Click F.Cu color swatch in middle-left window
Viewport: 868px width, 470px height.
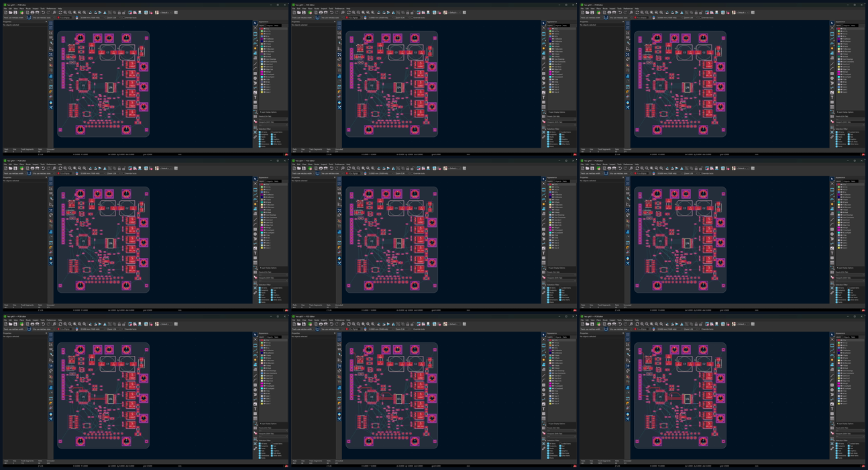coord(261,184)
